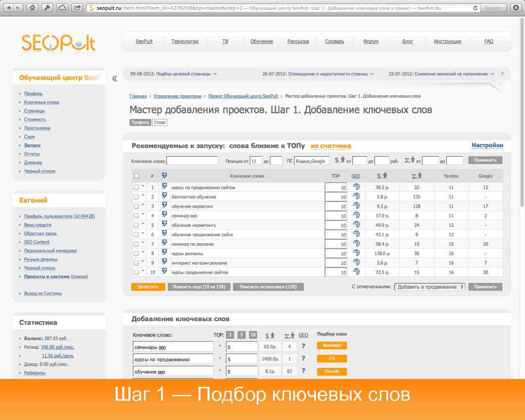
Task: Expand the row options arrow for 'семинар по рекламе'
Action: coord(143,244)
